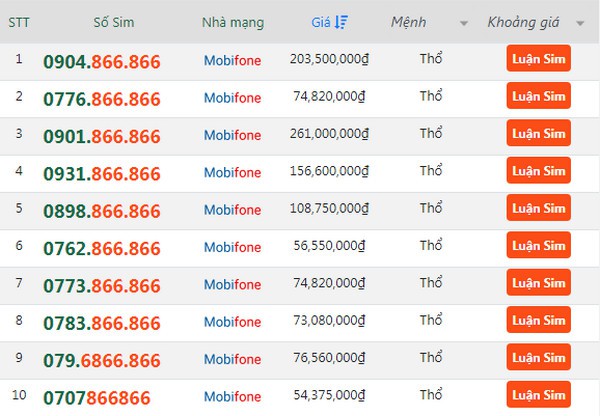Open the Mệnh filter dropdown

click(463, 22)
